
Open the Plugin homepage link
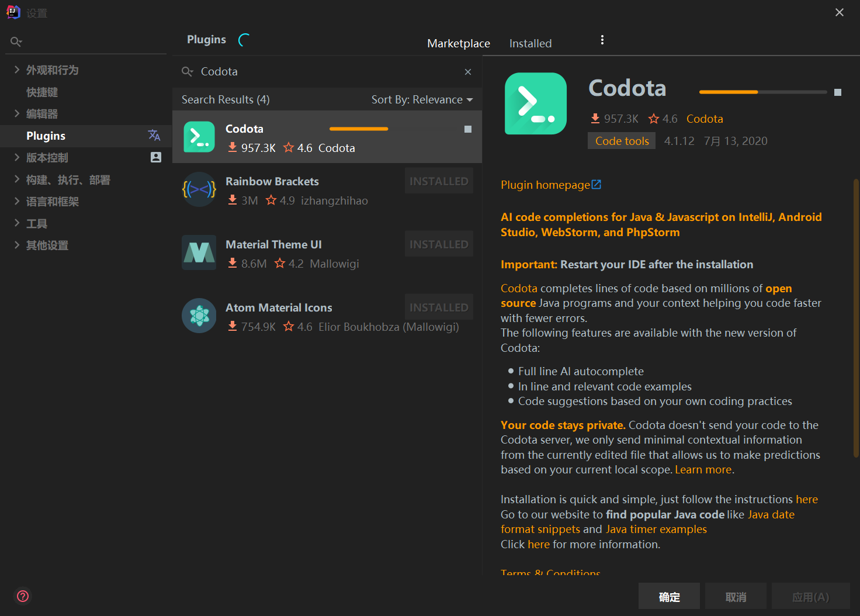pos(545,185)
